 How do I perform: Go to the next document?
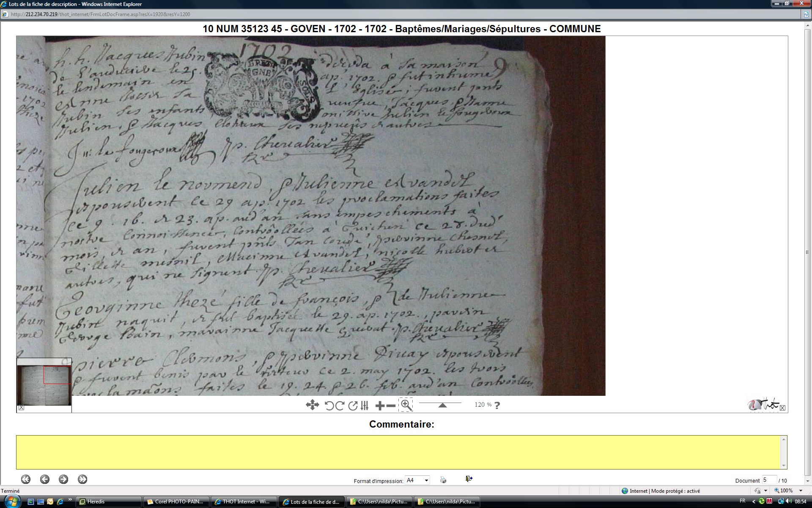point(63,479)
